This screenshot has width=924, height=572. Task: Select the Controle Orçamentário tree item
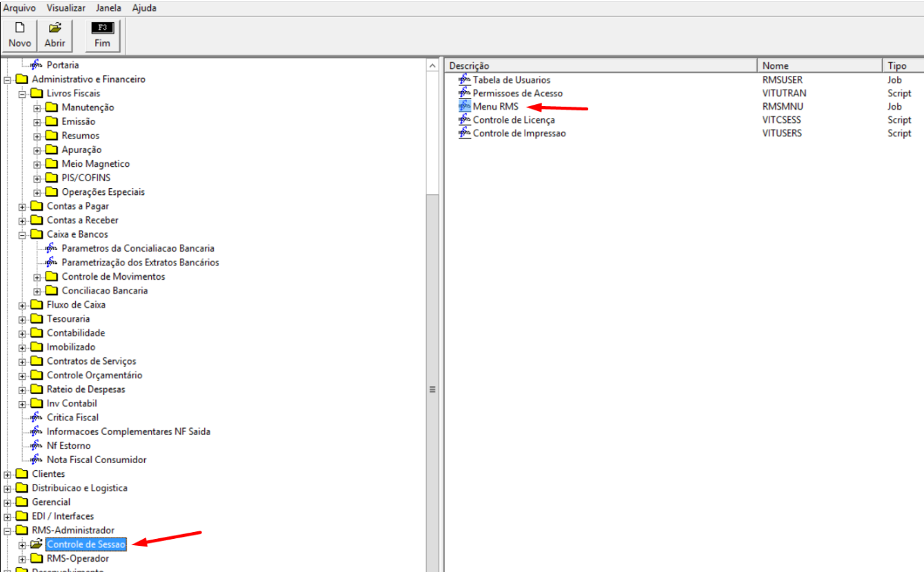click(94, 376)
